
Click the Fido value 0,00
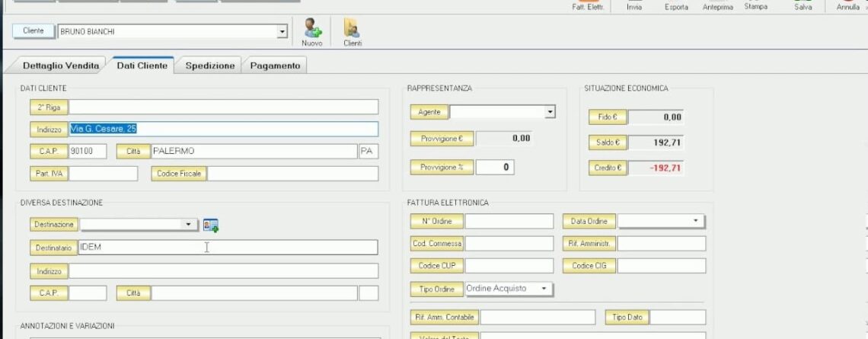[x=656, y=117]
